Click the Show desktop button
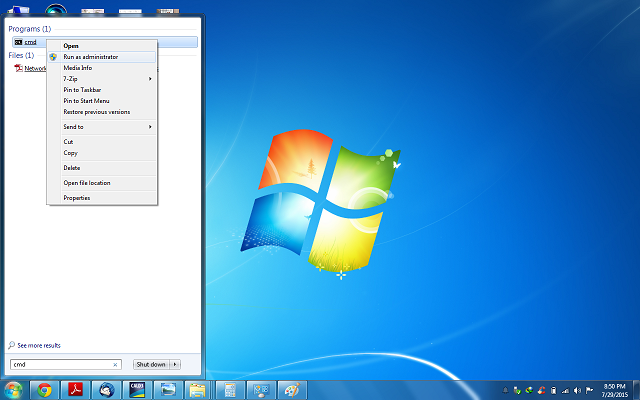This screenshot has width=640, height=400. 636,390
